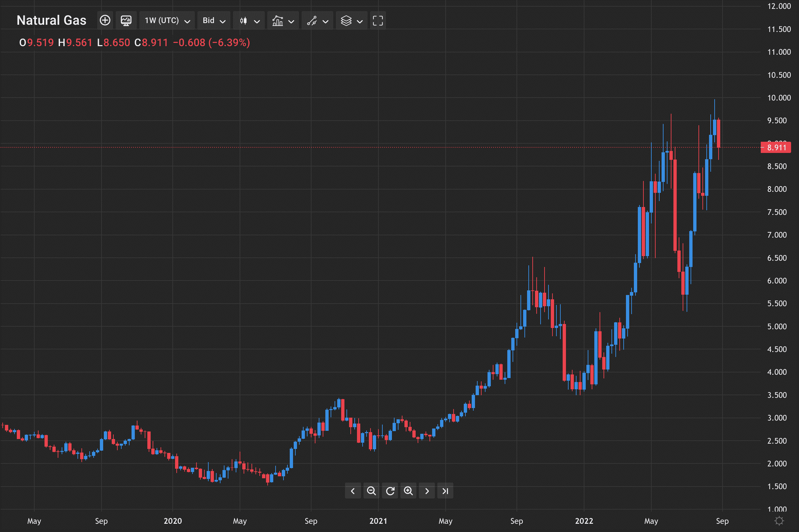Click the last red weekly candle

pos(719,134)
